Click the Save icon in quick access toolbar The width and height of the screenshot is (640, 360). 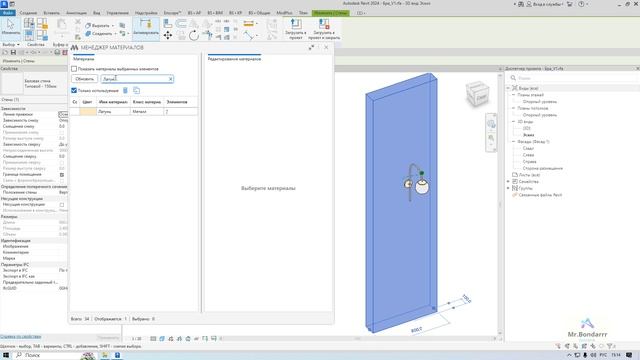[13, 53]
